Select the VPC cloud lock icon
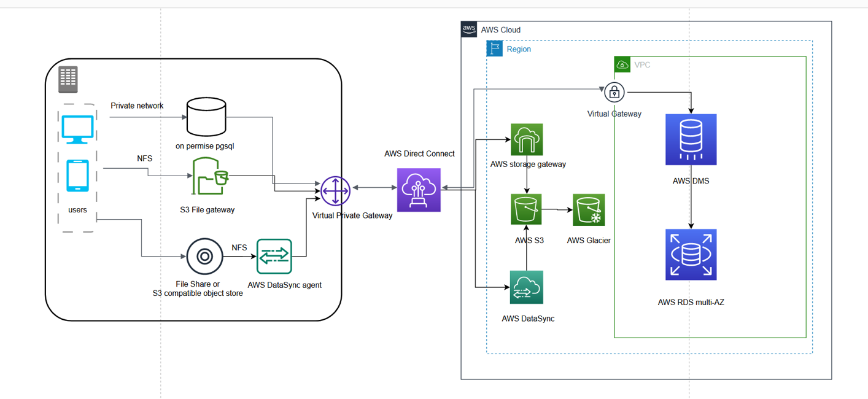The width and height of the screenshot is (868, 399). (622, 64)
